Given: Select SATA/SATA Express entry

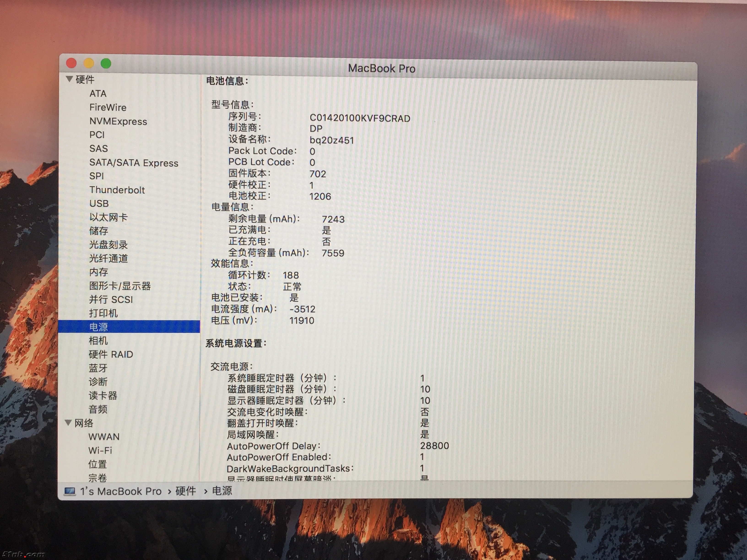Looking at the screenshot, I should pos(134,163).
